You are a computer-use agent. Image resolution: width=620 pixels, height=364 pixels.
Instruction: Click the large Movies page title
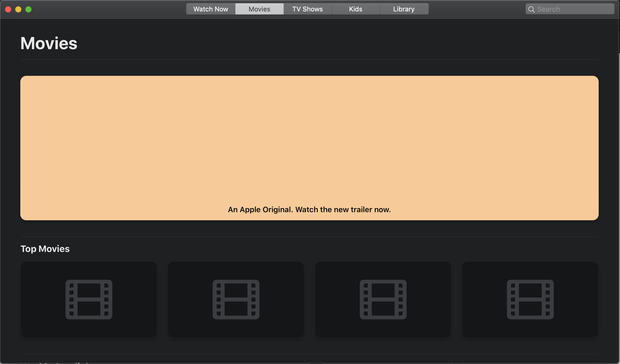pos(49,43)
